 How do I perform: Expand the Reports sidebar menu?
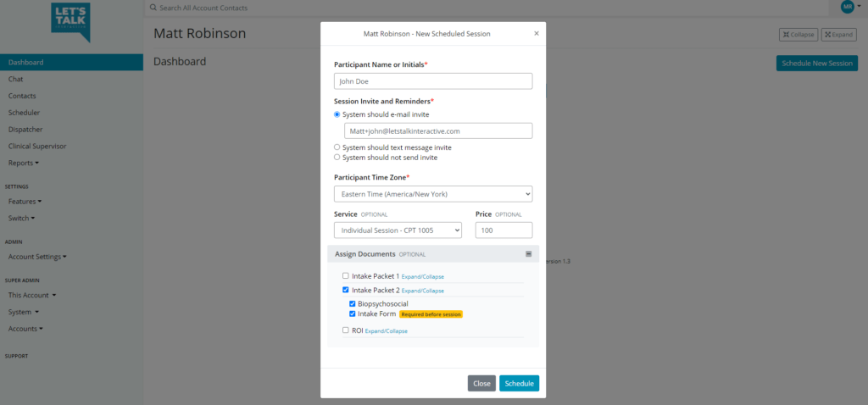click(24, 164)
